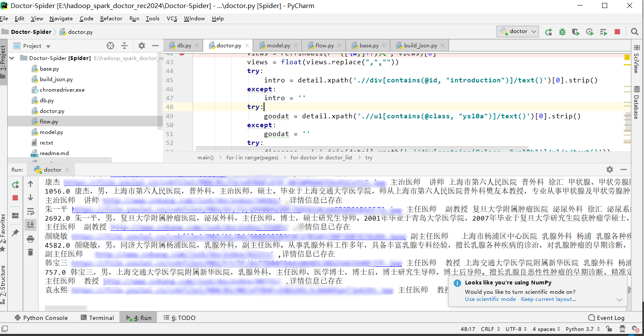The height and width of the screenshot is (336, 644).
Task: Clear the run console with the trash icon
Action: coord(30,252)
